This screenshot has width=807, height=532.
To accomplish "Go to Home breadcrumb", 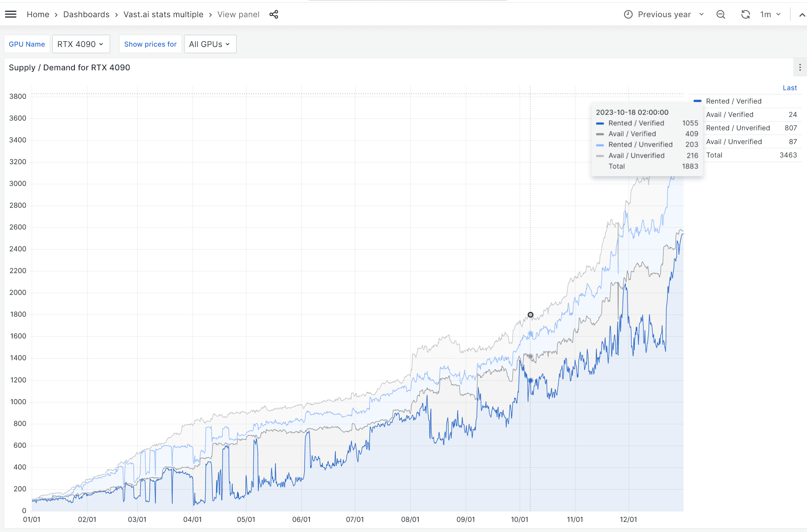I will tap(38, 15).
